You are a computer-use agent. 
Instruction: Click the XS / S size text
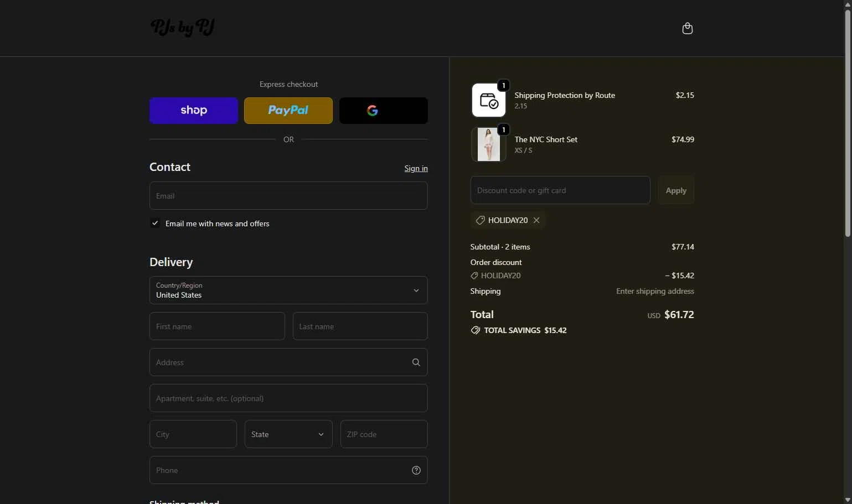pos(523,150)
